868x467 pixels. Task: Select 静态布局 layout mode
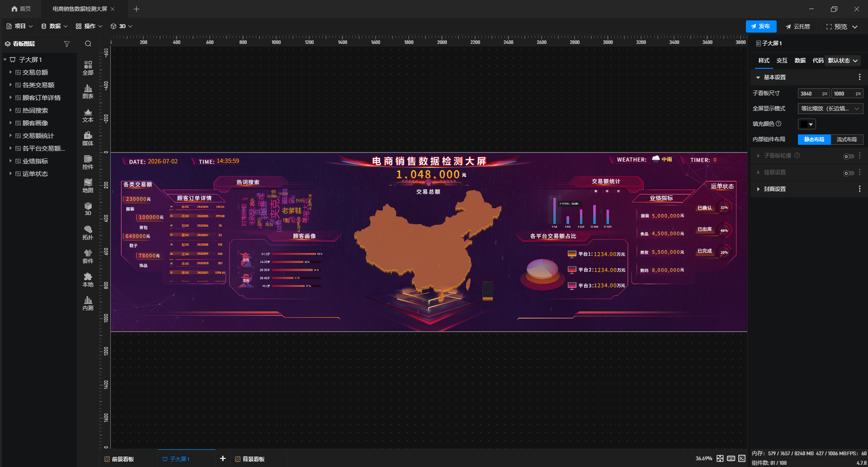click(814, 139)
